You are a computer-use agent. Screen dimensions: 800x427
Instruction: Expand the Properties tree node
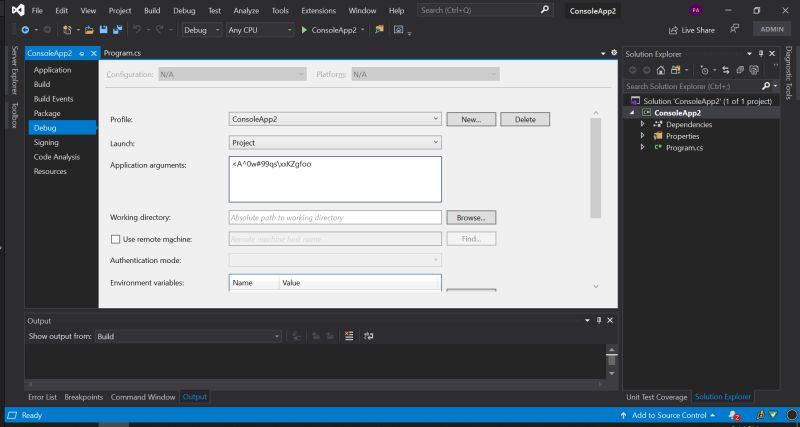pyautogui.click(x=642, y=136)
